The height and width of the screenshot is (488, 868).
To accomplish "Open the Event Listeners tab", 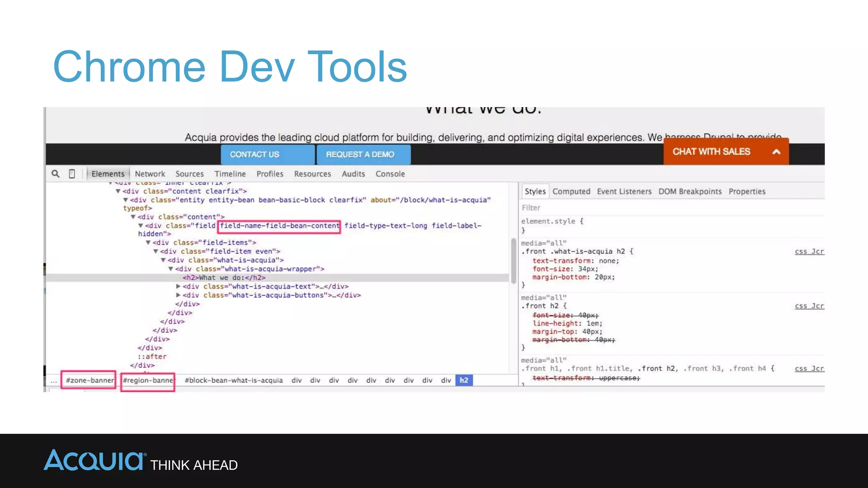I will [x=624, y=191].
